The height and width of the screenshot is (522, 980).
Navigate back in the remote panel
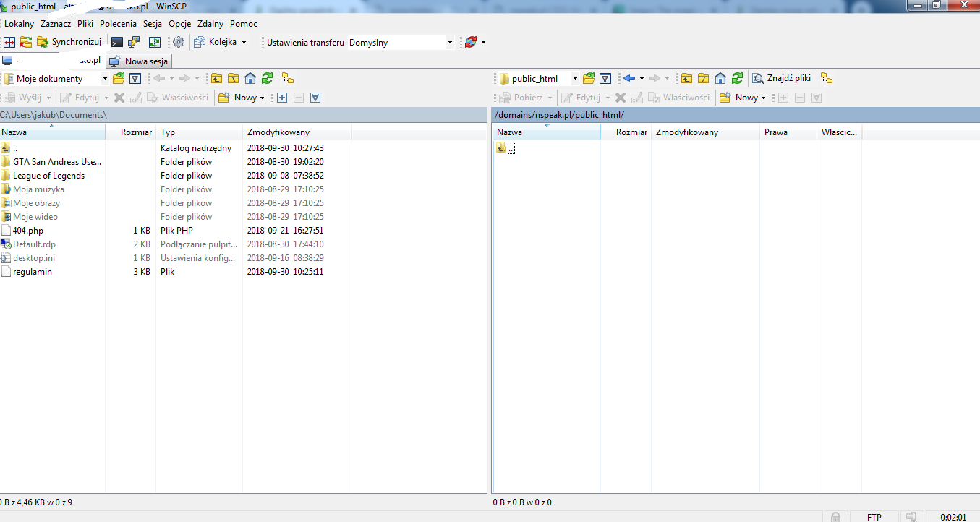629,78
